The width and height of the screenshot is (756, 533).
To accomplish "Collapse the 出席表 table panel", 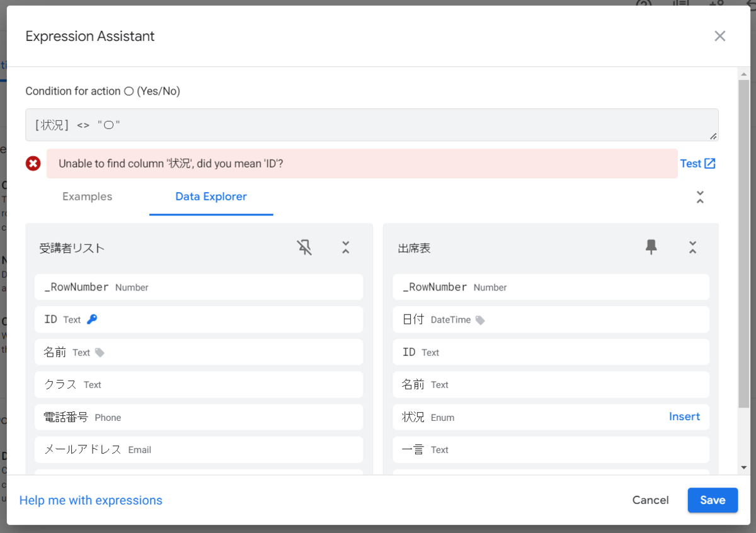I will 692,248.
